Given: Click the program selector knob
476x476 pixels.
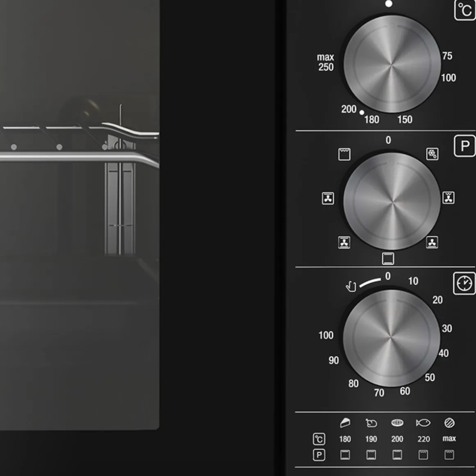Looking at the screenshot, I should (x=392, y=201).
